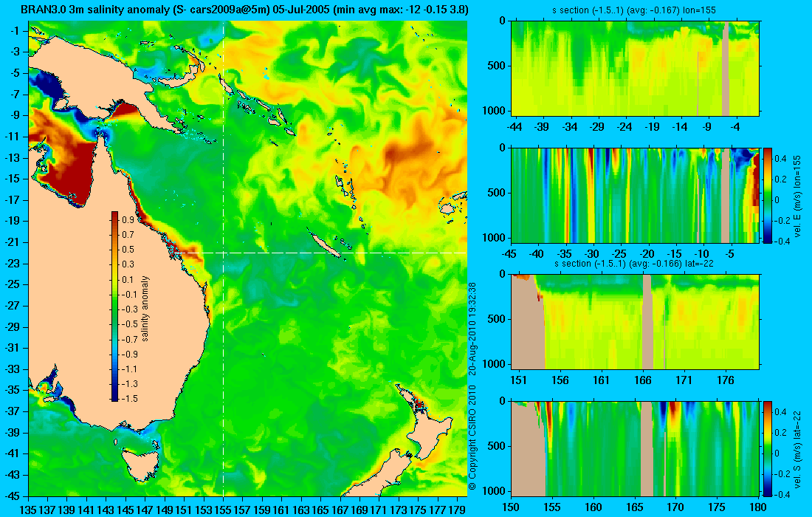Click the 155 label on the main map longitude axis
Screen dimensions: 812x517
(223, 510)
